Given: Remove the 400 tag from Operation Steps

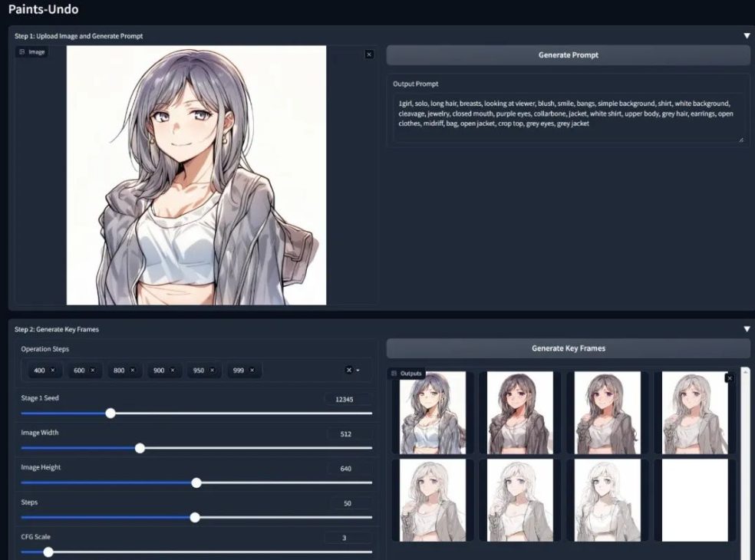Looking at the screenshot, I should [53, 371].
